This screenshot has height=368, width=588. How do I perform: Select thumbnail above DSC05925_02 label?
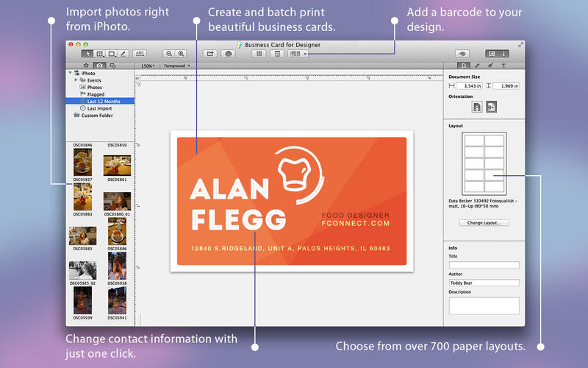82,270
